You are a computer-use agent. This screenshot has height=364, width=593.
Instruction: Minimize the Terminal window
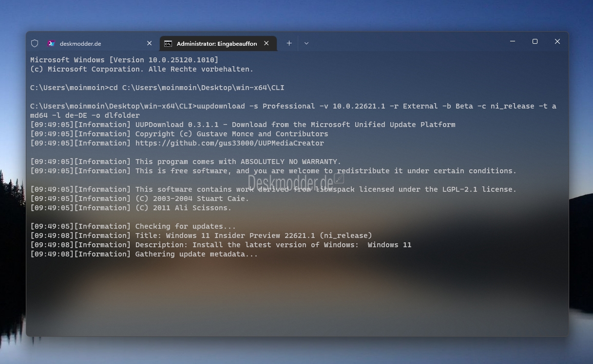point(513,42)
